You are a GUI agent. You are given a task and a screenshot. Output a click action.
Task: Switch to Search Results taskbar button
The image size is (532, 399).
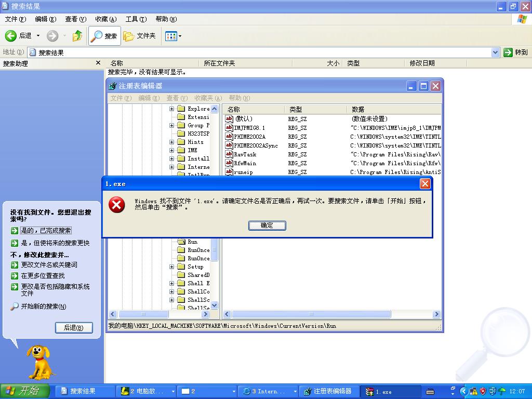point(85,391)
